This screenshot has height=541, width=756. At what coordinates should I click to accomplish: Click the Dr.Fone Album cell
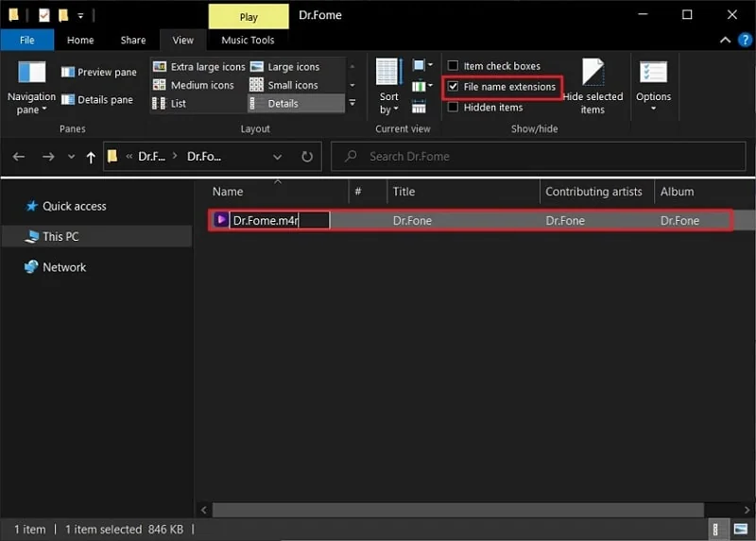679,221
